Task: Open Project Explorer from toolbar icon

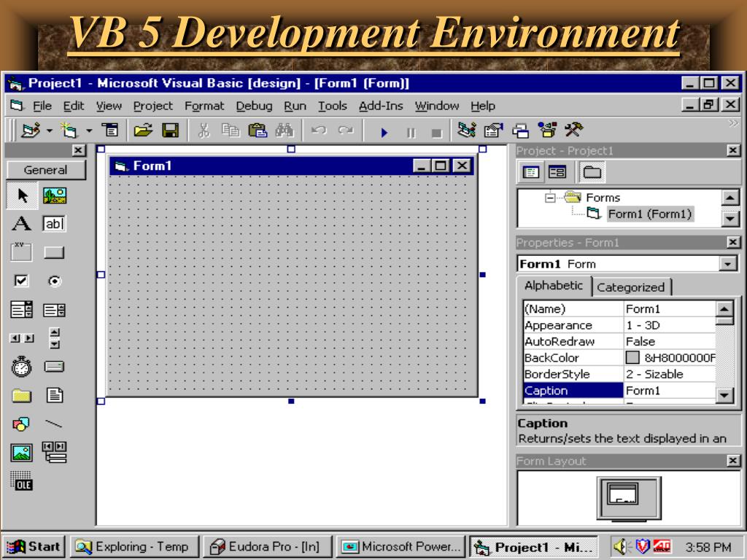Action: (466, 130)
